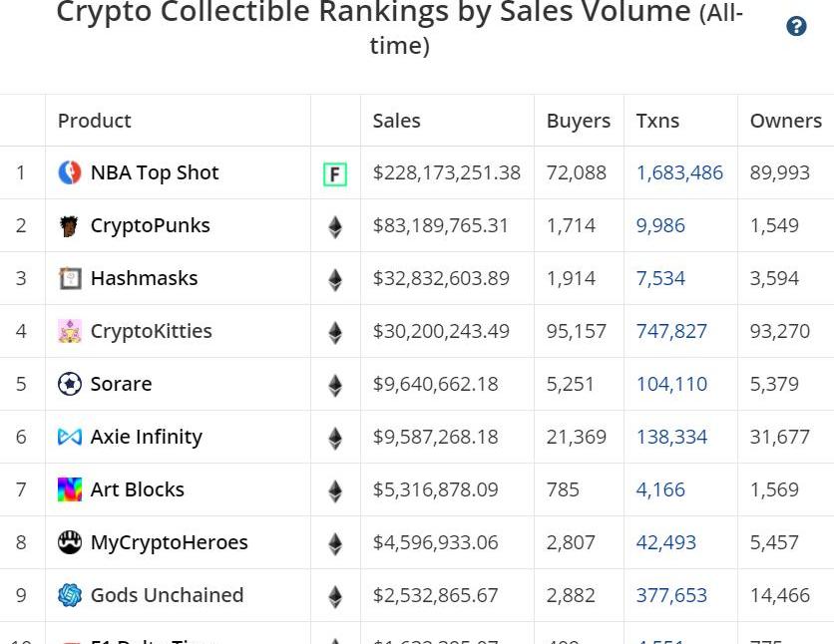This screenshot has width=834, height=644.
Task: Click the Product column header
Action: tap(95, 121)
